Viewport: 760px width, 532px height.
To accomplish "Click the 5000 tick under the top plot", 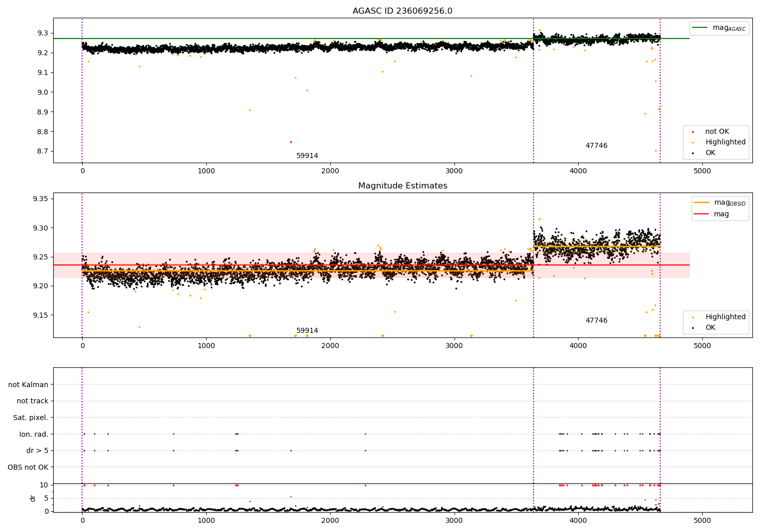I will click(702, 171).
